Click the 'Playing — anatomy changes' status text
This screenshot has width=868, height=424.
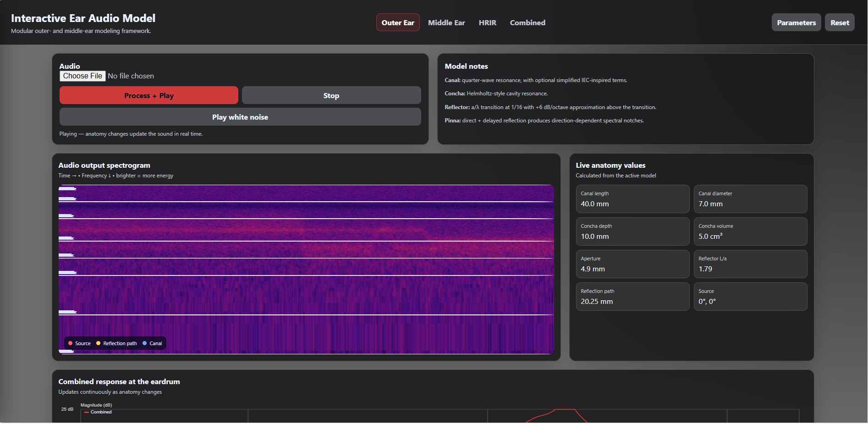point(131,134)
